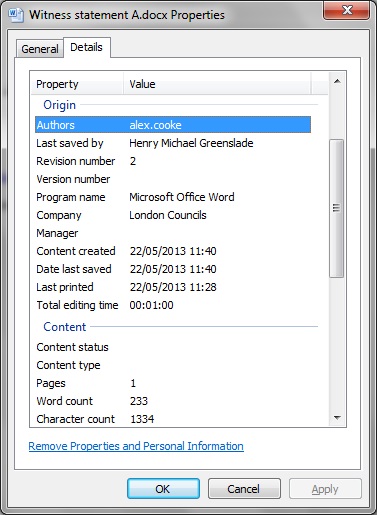Open Remove Properties and Personal Information link
This screenshot has width=377, height=515.
[x=136, y=446]
